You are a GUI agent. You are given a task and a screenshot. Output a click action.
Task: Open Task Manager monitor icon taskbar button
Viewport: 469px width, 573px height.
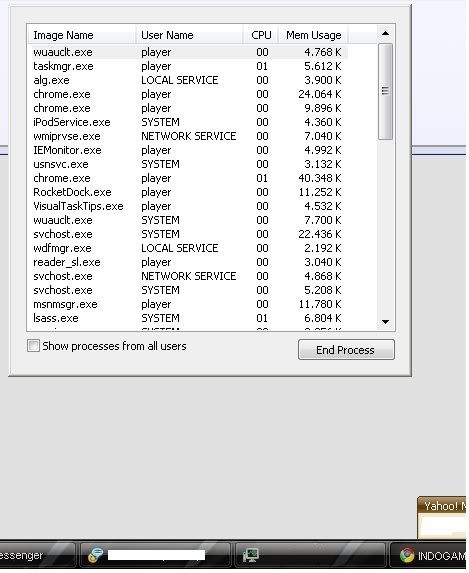pyautogui.click(x=310, y=555)
